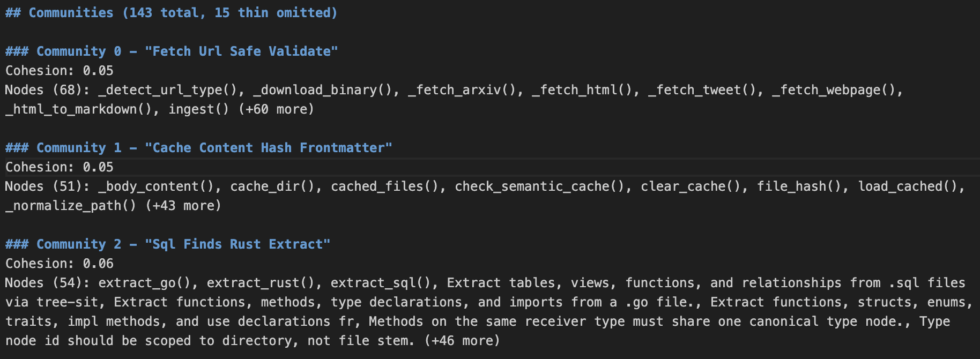Click the '(+43 more)' text
This screenshot has height=359, width=980.
pos(183,206)
